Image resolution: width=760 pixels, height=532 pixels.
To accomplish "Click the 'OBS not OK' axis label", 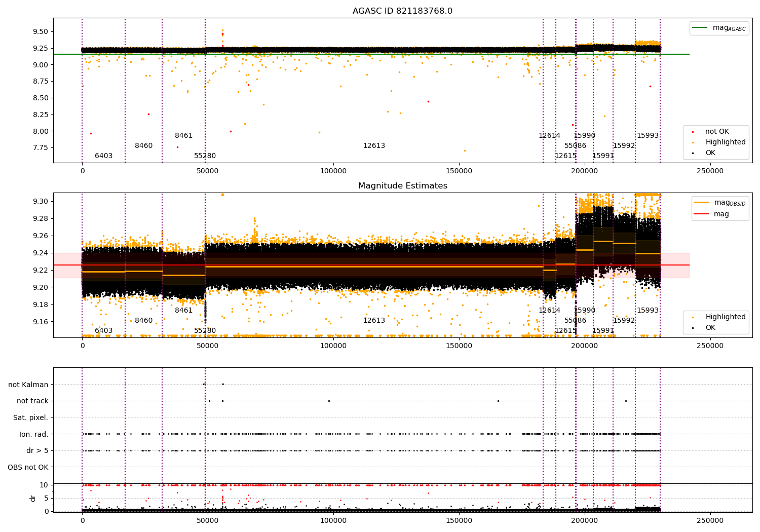I will pyautogui.click(x=28, y=467).
